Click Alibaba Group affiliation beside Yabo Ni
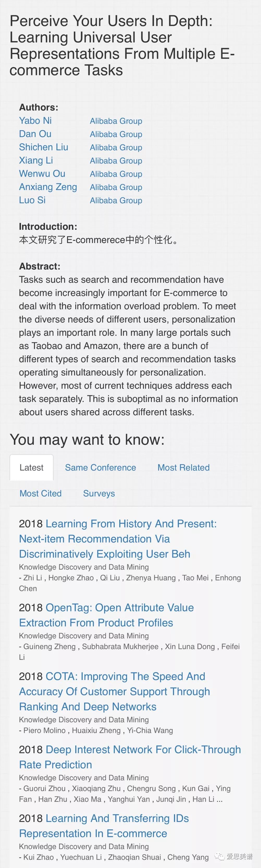The image size is (261, 868). (x=116, y=121)
